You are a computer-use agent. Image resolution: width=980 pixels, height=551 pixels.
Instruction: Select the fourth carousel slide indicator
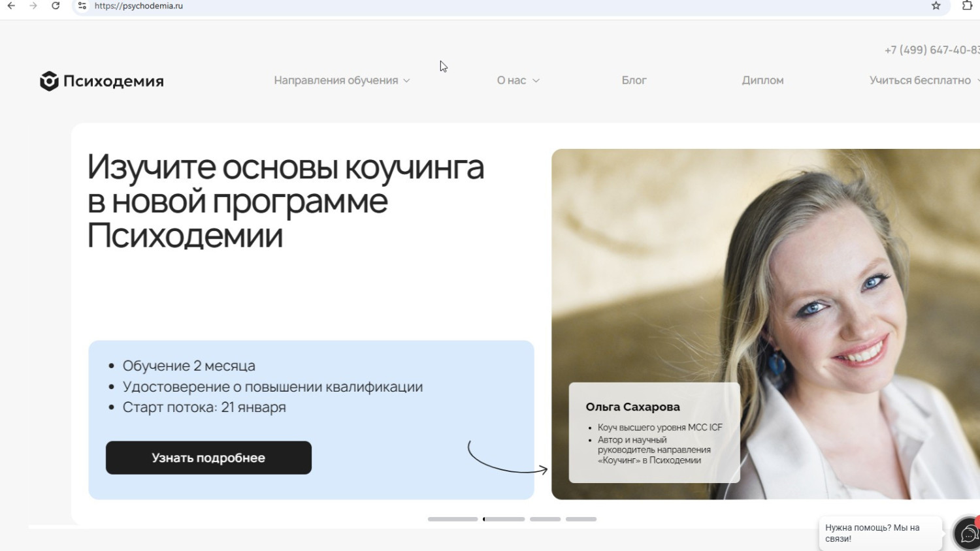581,519
